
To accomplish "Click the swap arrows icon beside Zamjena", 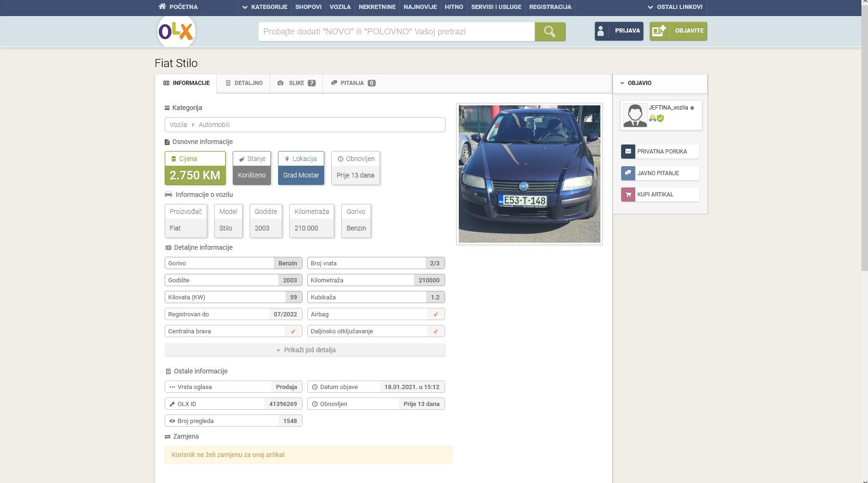I will [x=168, y=437].
